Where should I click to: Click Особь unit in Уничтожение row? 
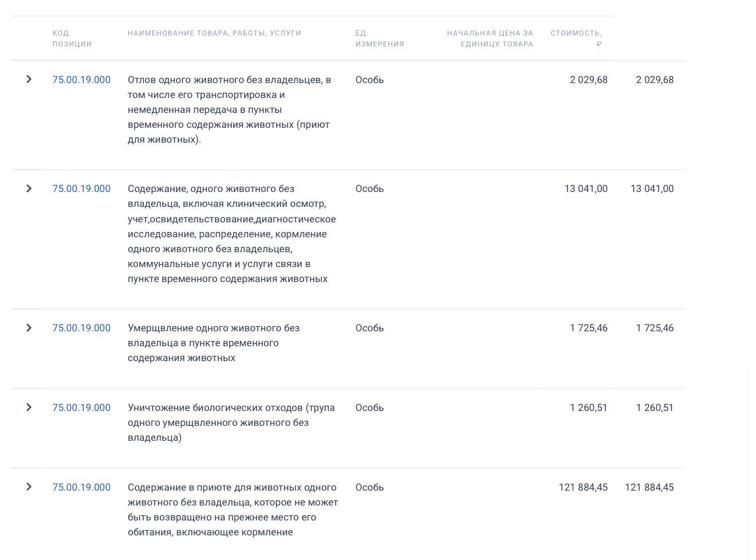(369, 408)
